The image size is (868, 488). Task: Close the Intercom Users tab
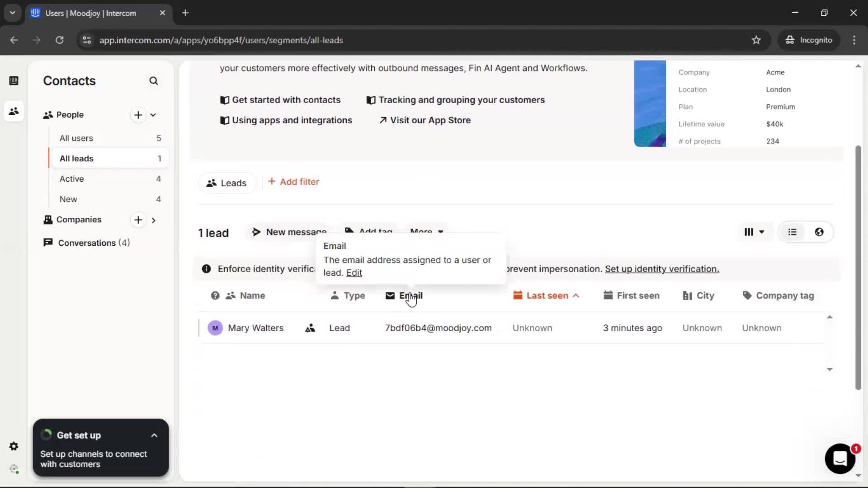point(162,13)
